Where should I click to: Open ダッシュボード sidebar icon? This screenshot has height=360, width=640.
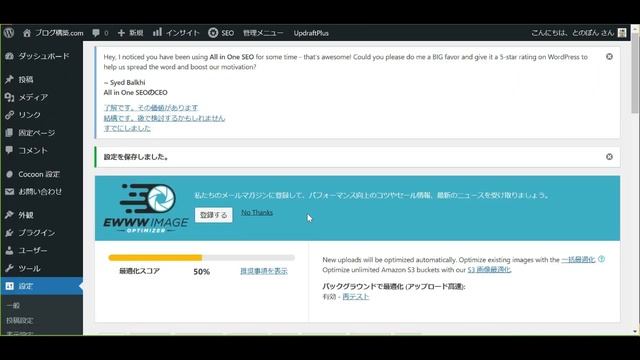click(9, 56)
